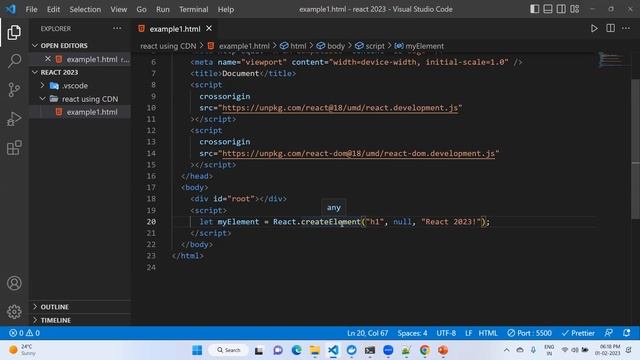The height and width of the screenshot is (360, 640).
Task: Change the HTML language mode
Action: click(488, 333)
